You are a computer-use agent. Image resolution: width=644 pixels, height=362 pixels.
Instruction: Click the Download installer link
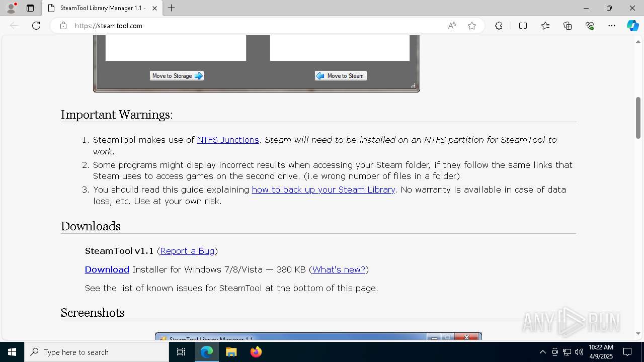[107, 269]
